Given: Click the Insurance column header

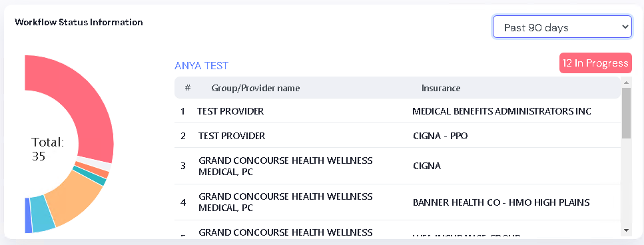Looking at the screenshot, I should tap(441, 88).
